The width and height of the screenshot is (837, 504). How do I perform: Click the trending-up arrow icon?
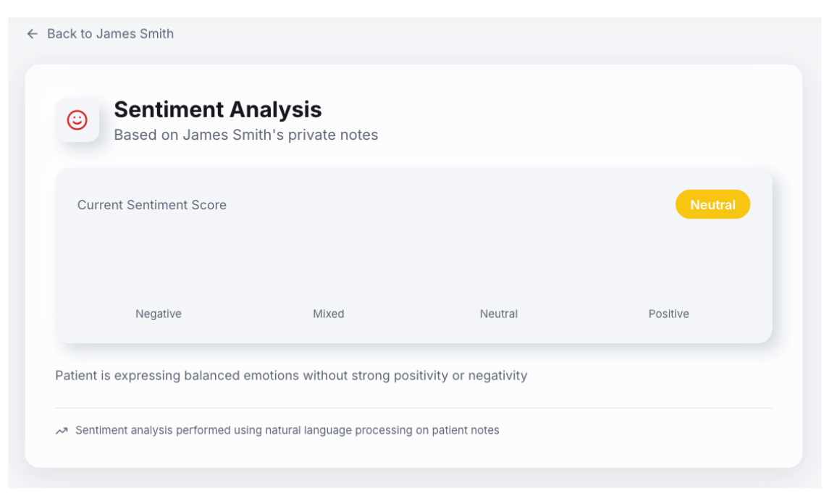click(x=62, y=431)
